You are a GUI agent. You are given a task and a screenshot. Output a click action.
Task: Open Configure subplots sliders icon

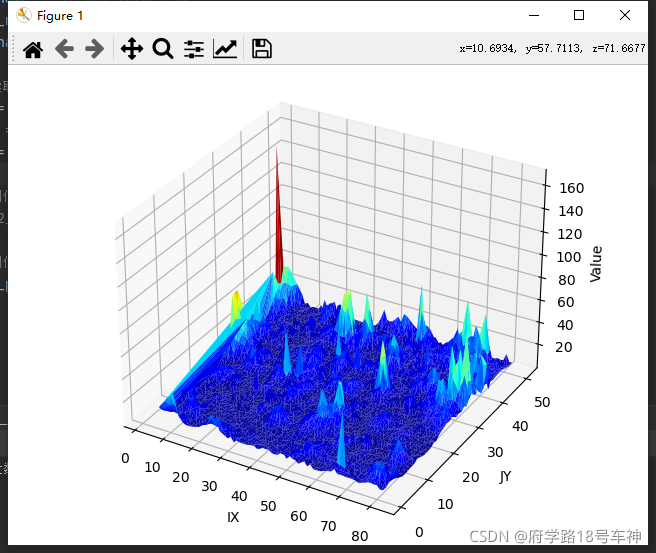[194, 49]
